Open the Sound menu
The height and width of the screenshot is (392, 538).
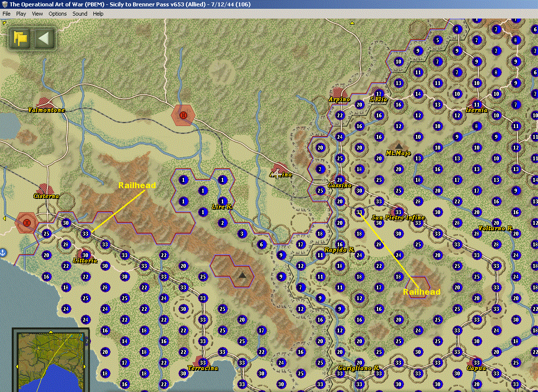pos(80,14)
